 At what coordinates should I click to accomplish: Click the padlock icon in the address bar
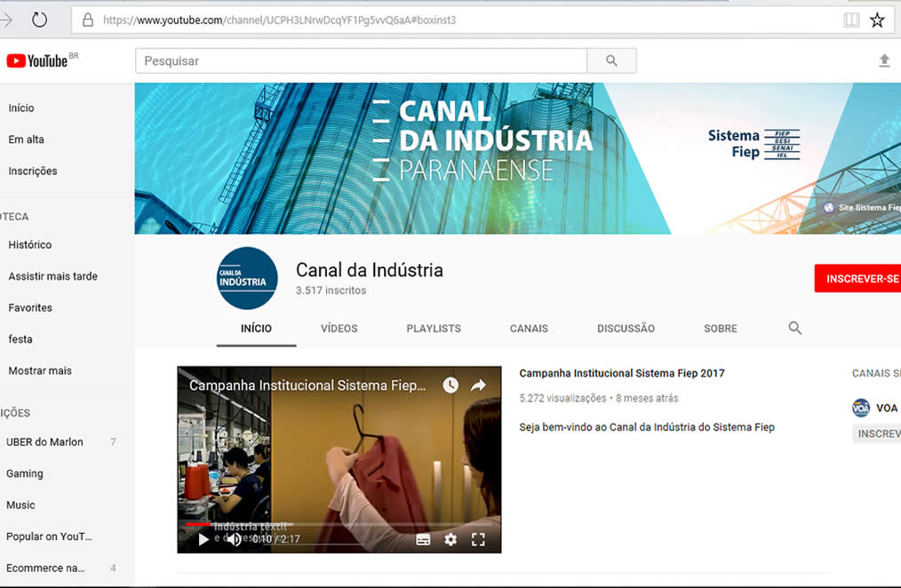point(88,20)
